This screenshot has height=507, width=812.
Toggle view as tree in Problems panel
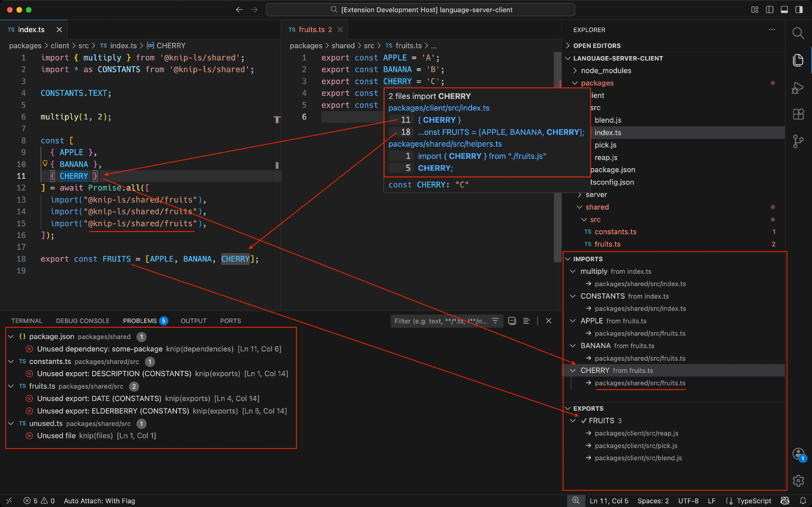pyautogui.click(x=526, y=321)
